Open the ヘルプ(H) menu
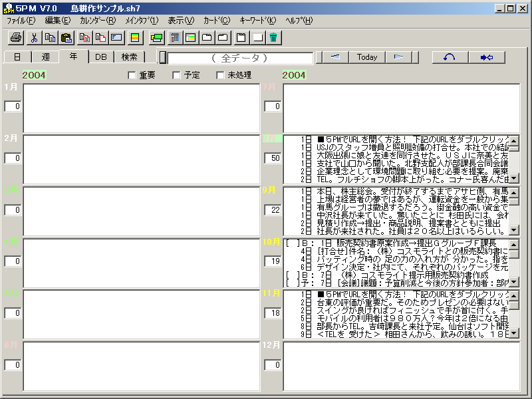 coord(299,21)
